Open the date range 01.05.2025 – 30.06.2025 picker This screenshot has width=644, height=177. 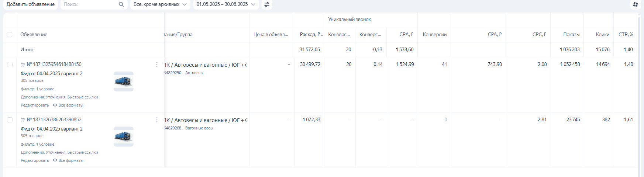click(225, 4)
